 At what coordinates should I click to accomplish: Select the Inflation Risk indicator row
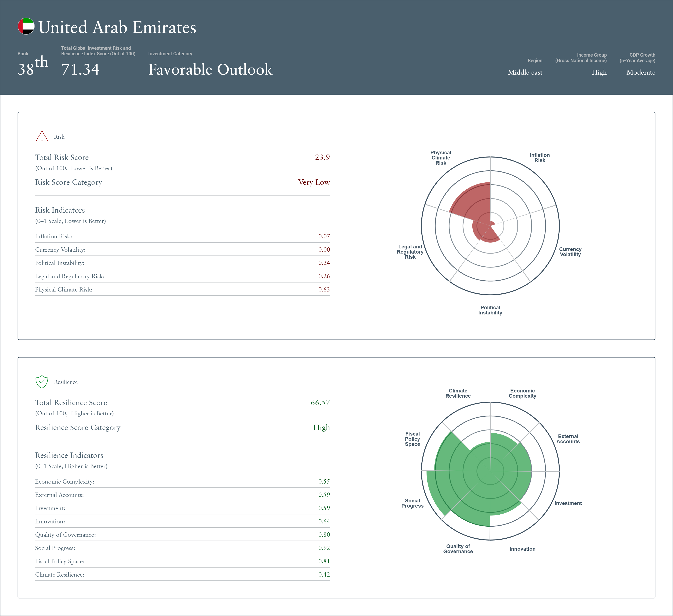53,236
